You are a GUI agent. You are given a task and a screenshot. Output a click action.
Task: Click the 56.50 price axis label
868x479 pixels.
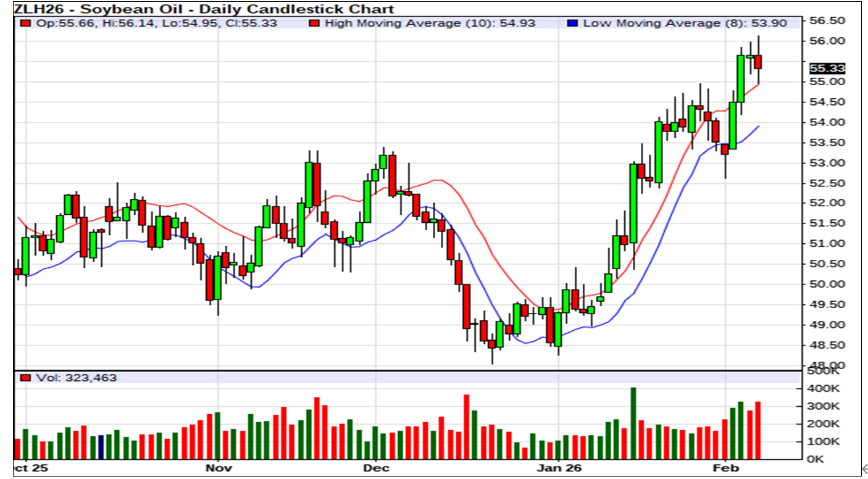pos(827,20)
